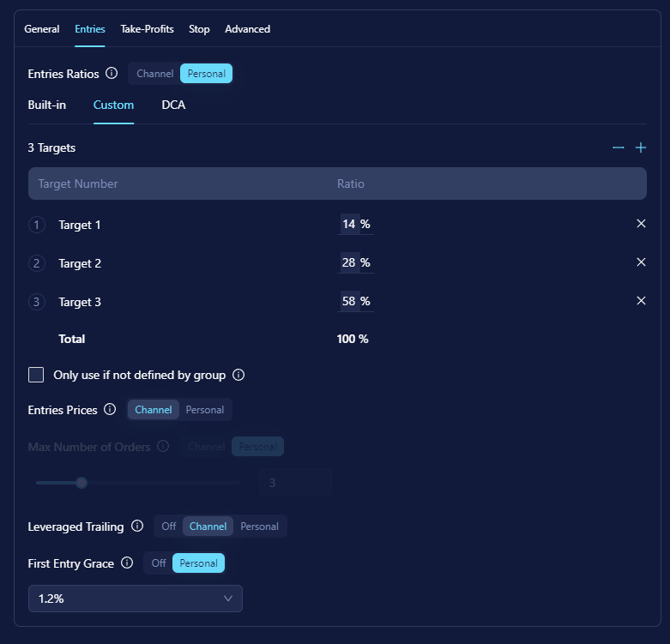Show info for First Entry Grace
Screen dimensions: 670x644
[x=127, y=563]
